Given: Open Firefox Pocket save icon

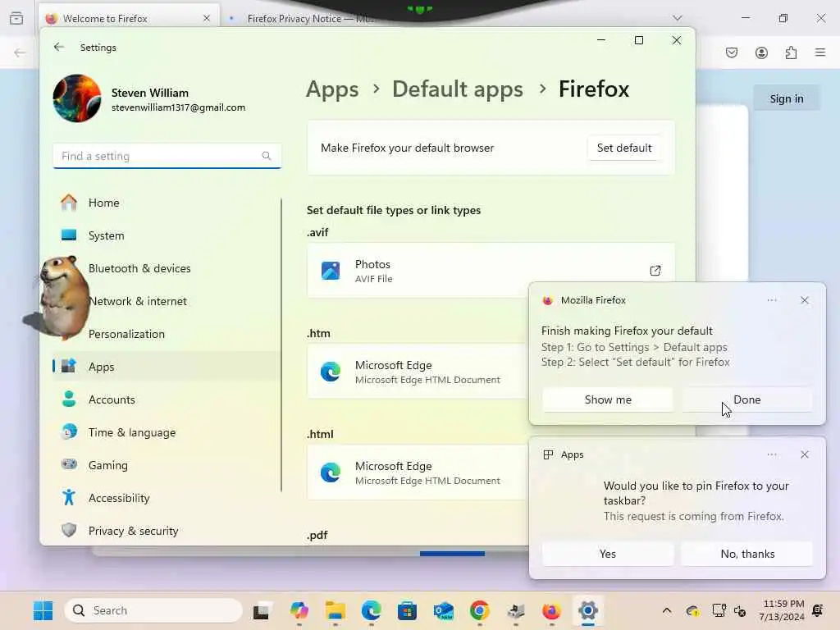Looking at the screenshot, I should [732, 52].
